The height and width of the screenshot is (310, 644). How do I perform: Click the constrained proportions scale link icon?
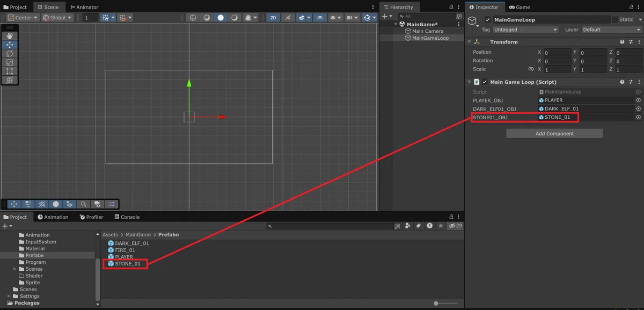pos(531,69)
